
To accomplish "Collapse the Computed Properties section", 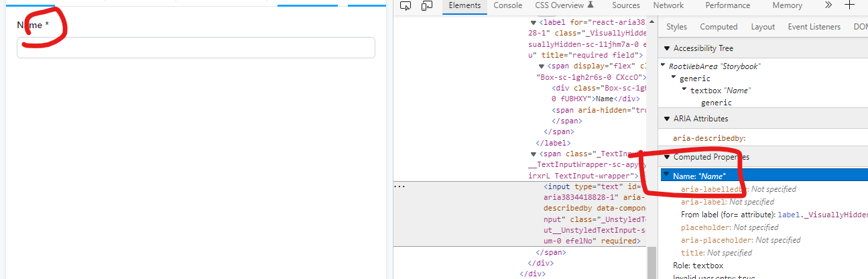I will tap(666, 157).
